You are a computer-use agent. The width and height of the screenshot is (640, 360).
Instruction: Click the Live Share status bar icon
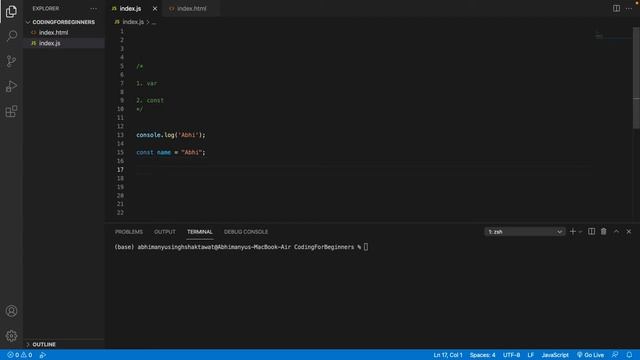pos(43,355)
